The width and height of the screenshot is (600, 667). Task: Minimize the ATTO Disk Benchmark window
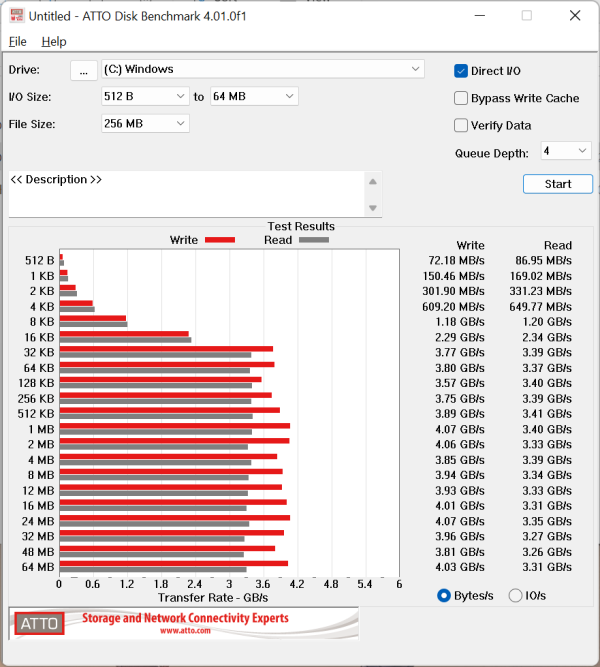(480, 16)
